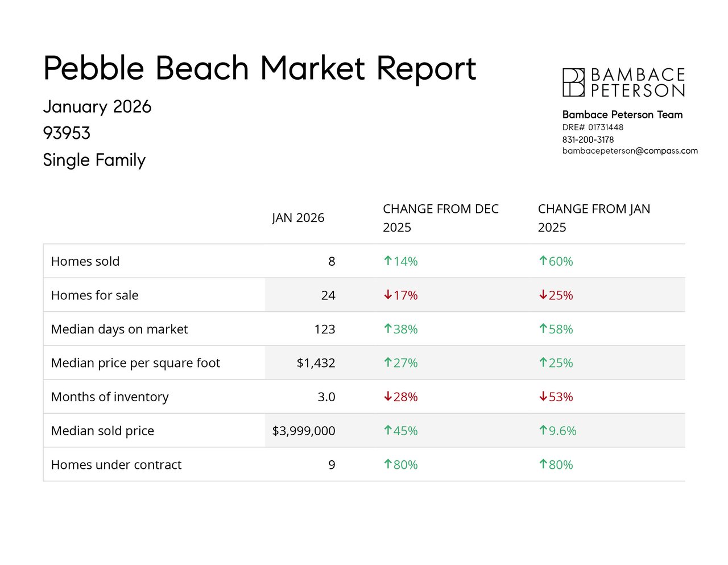Click the bambacepeterson@compass.com email address

630,151
